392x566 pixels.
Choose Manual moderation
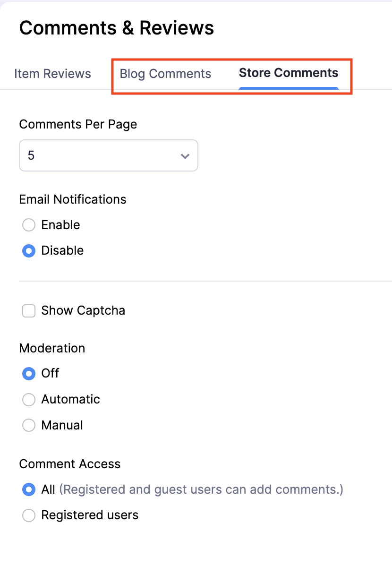coord(28,425)
